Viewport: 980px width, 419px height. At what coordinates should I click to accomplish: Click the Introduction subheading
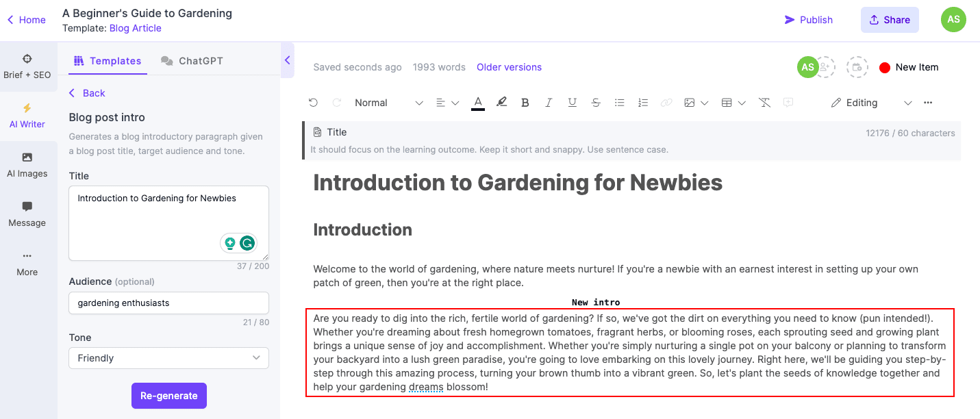pos(362,230)
